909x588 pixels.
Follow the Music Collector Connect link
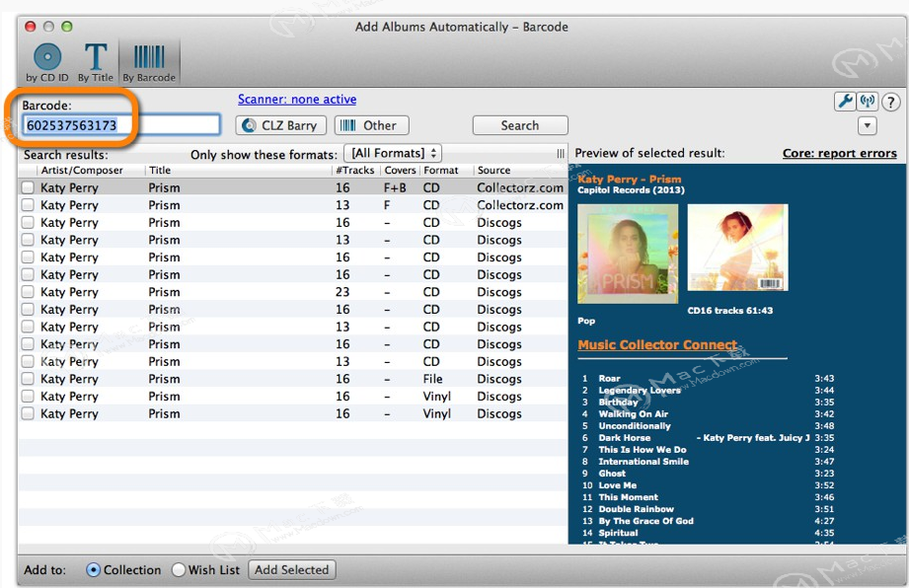point(657,345)
